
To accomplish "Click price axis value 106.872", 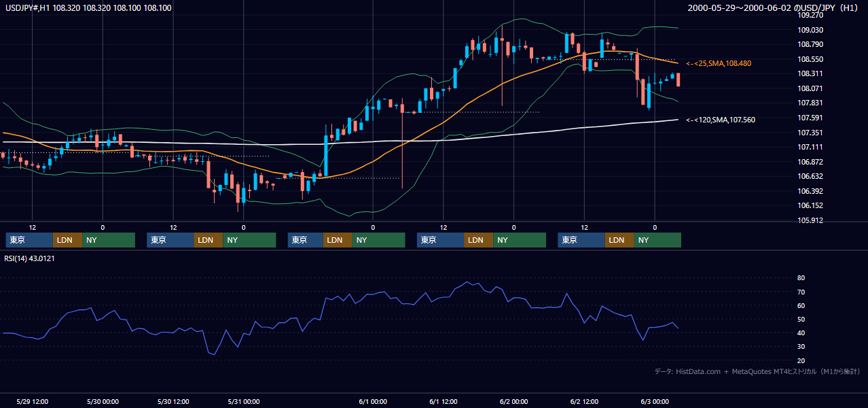I will click(x=811, y=162).
